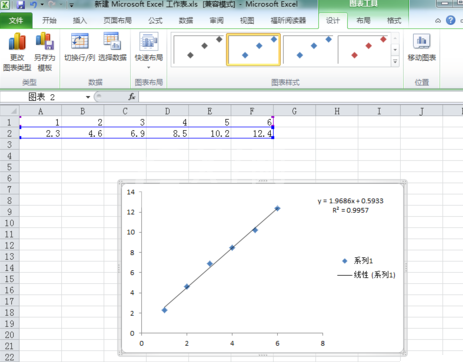Switch to Page Layout (页面布局) tab
This screenshot has height=362, width=463.
[117, 21]
